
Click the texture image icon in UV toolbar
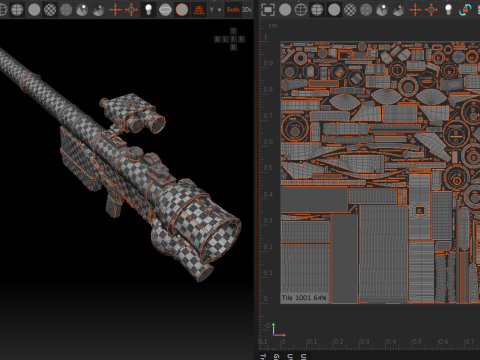[399, 10]
